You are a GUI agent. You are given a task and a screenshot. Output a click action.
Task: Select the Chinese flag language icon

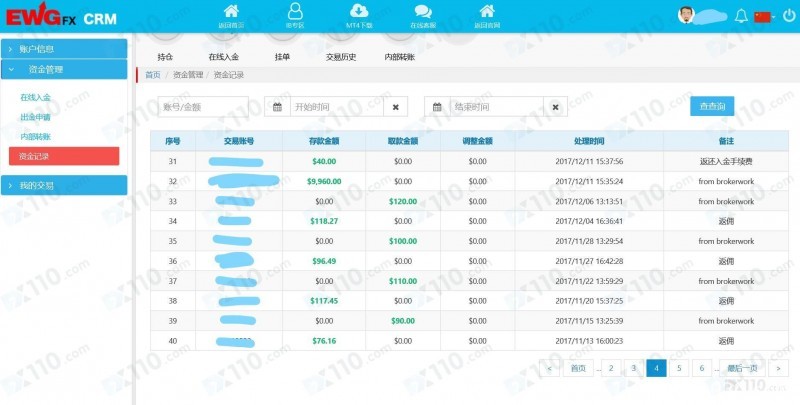tap(762, 17)
